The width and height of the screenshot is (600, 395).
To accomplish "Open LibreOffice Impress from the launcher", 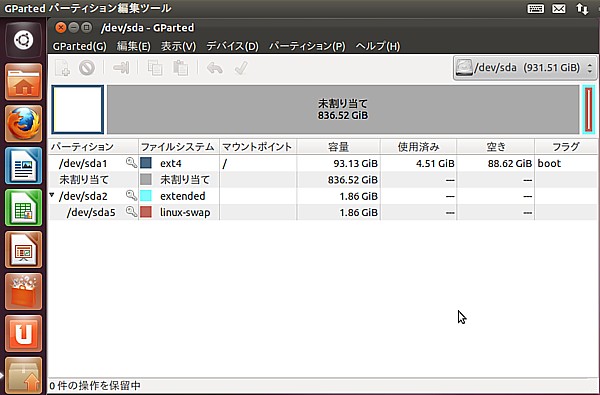I will [x=24, y=250].
